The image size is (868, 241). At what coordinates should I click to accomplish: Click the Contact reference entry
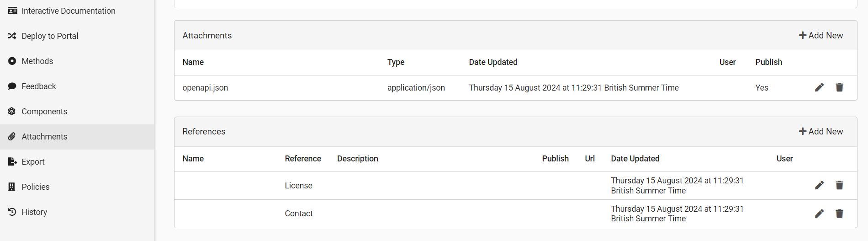tap(299, 214)
